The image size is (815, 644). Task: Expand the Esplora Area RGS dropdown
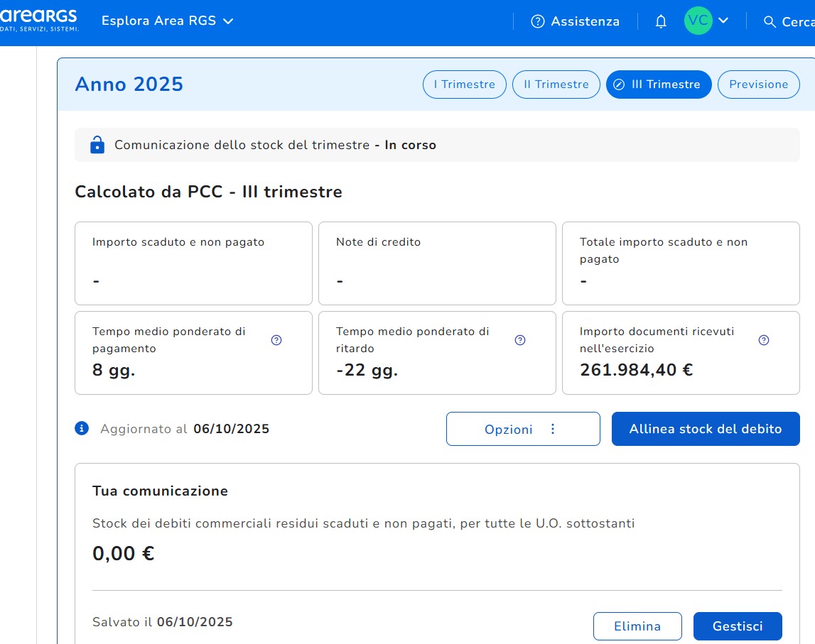[167, 21]
